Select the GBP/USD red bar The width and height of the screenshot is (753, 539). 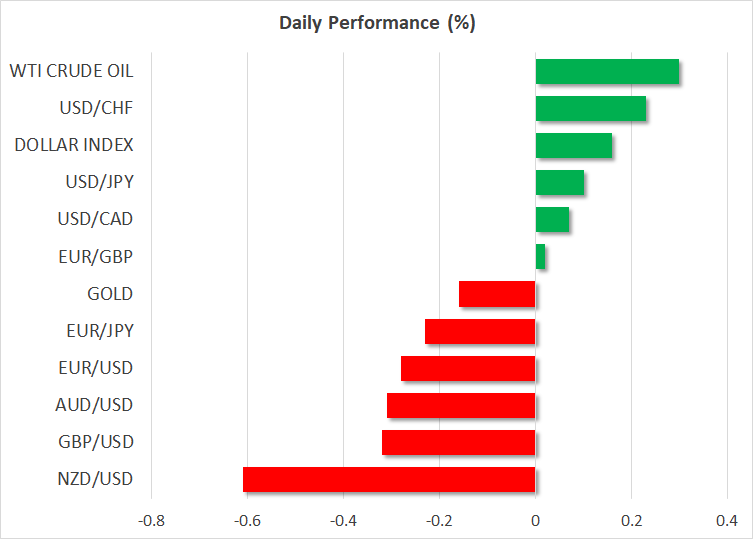pyautogui.click(x=458, y=442)
